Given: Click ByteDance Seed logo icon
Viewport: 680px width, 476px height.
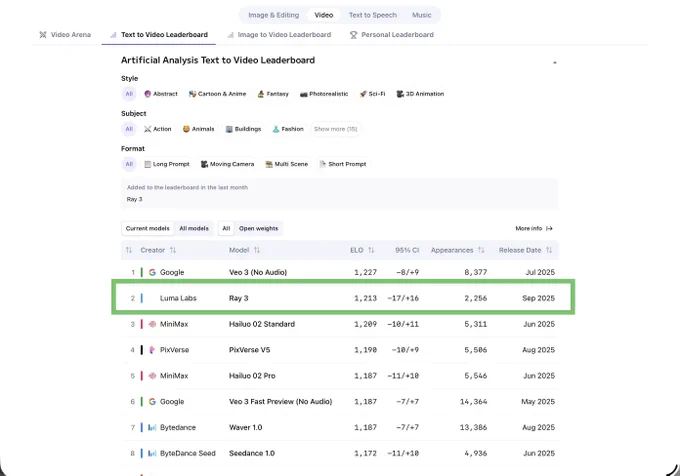Looking at the screenshot, I should point(152,453).
